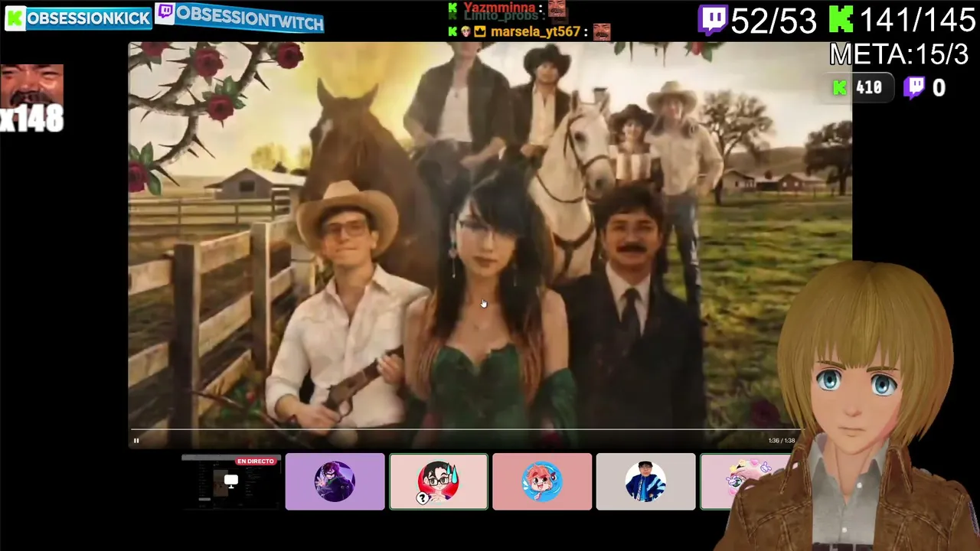Click the emote after Yazmminna's name
980x551 pixels.
tap(557, 8)
